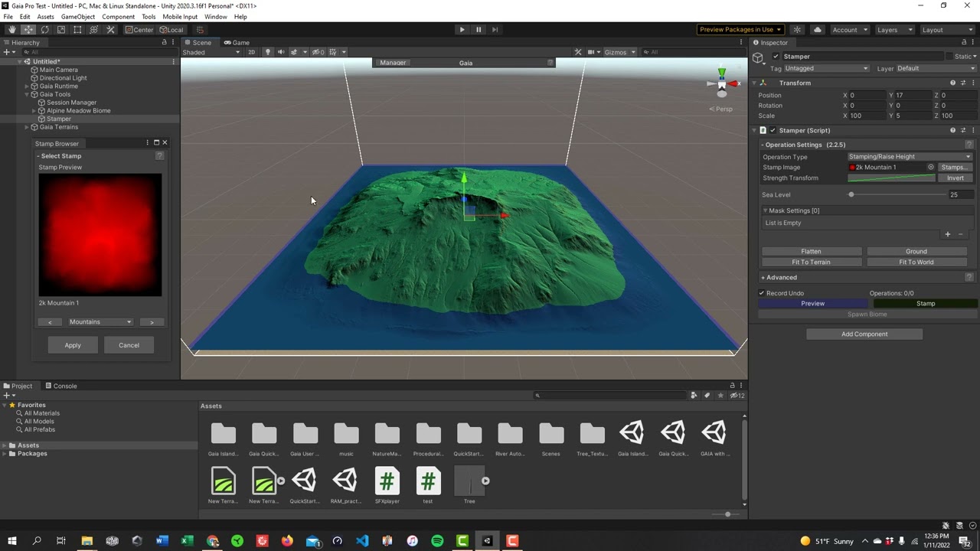The image size is (980, 551).
Task: Click the Step frame button
Action: [495, 30]
